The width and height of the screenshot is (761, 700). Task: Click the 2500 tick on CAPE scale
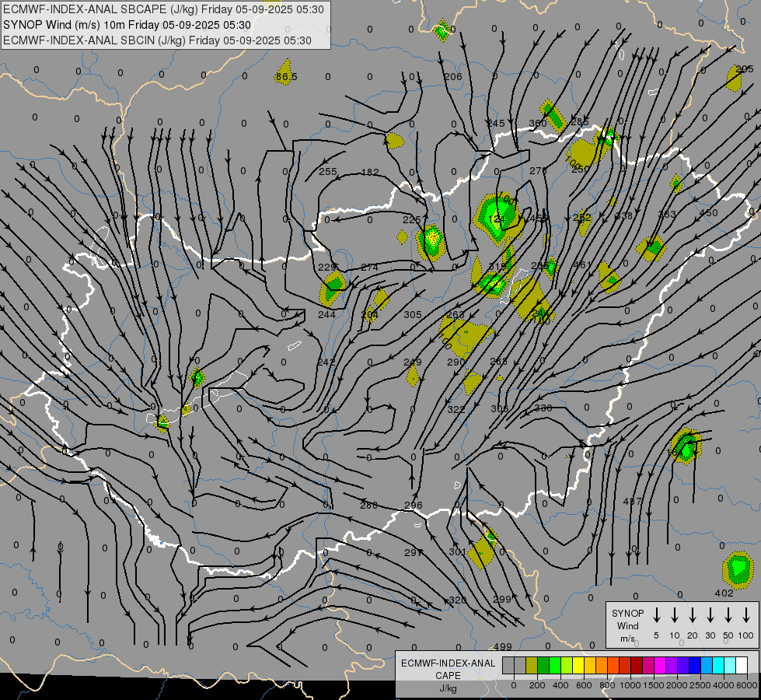click(700, 685)
